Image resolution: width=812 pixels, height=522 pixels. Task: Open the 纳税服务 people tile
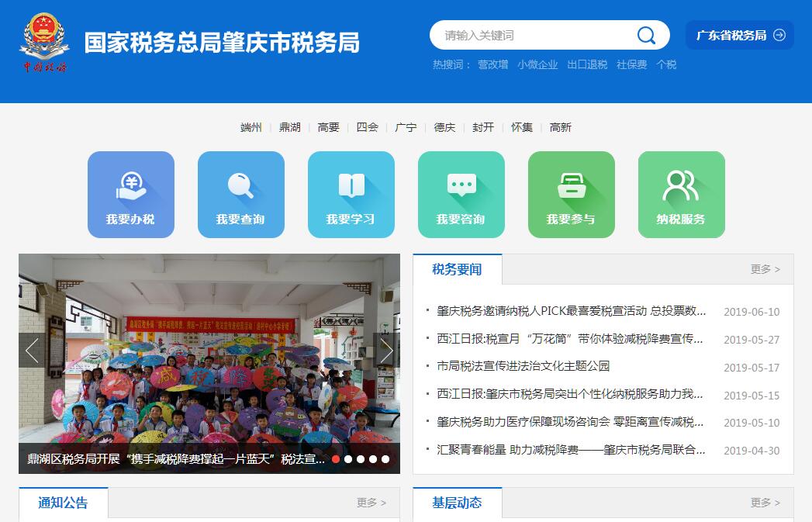pyautogui.click(x=682, y=195)
